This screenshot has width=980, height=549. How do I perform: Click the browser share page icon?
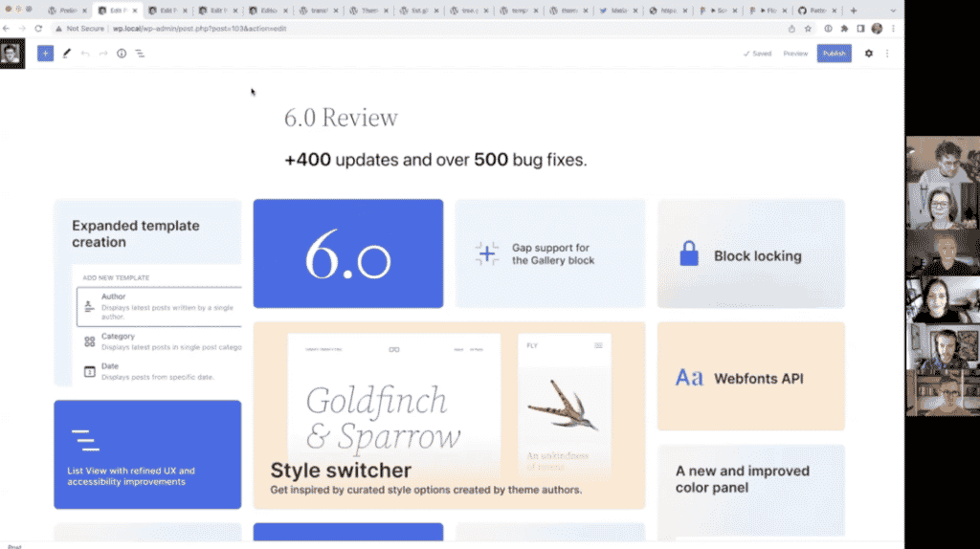point(791,29)
